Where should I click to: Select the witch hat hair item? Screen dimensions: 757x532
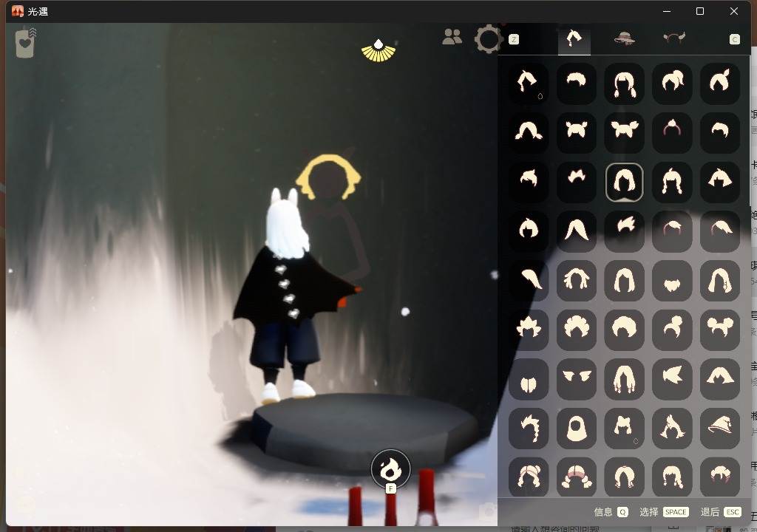click(x=720, y=429)
